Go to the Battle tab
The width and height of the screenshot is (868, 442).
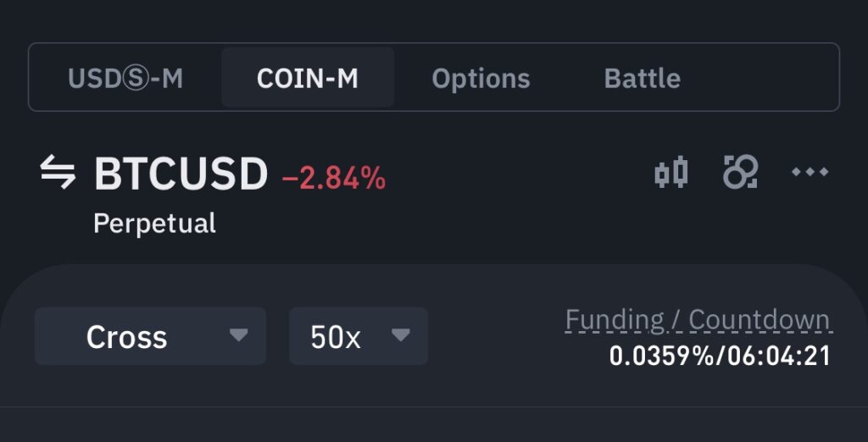click(x=643, y=78)
